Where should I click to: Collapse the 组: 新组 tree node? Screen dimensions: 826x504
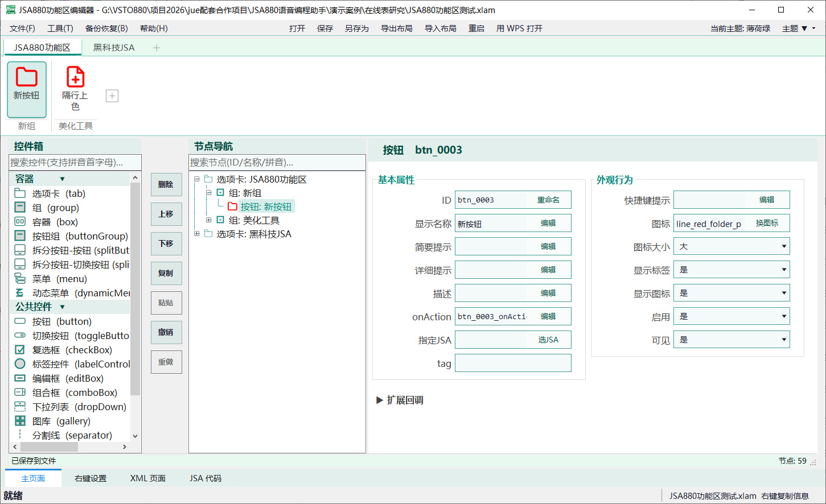[209, 193]
